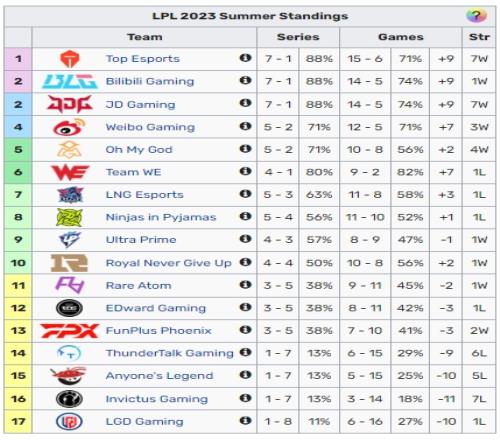This screenshot has width=500, height=440.
Task: Click the colorful help question-mark icon
Action: tap(476, 15)
